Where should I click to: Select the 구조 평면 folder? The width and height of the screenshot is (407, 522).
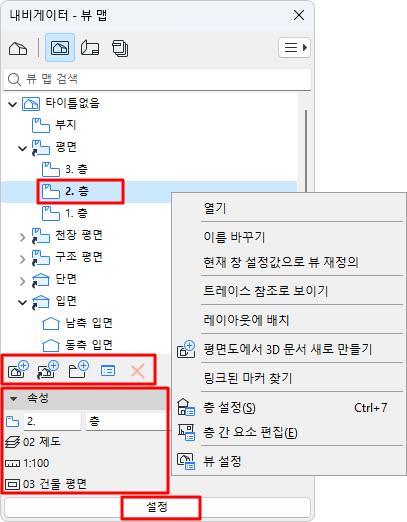[x=67, y=257]
